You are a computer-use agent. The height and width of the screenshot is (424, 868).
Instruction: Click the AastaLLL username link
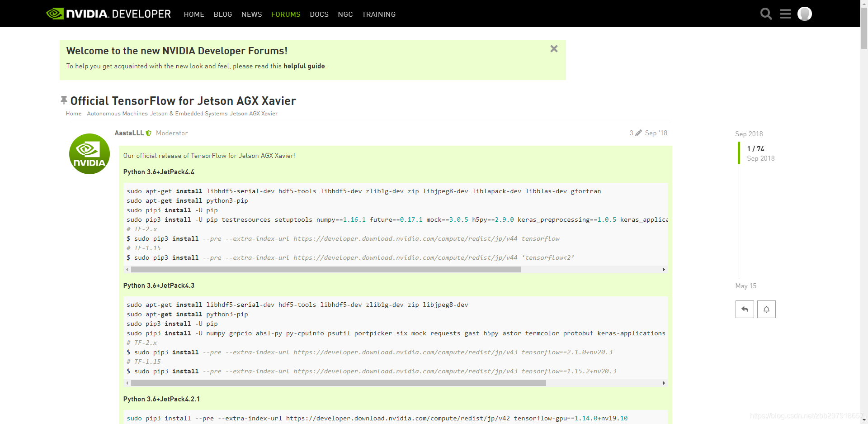[x=129, y=133]
